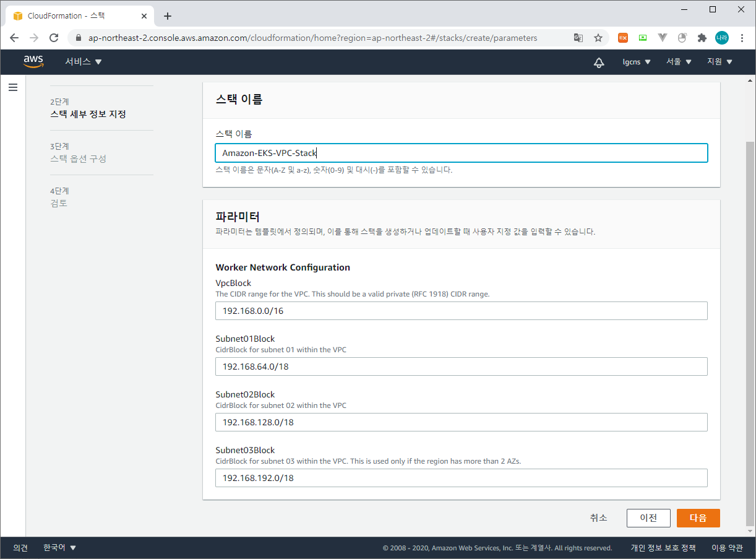
Task: Open the 한국어 language selector
Action: [x=59, y=548]
